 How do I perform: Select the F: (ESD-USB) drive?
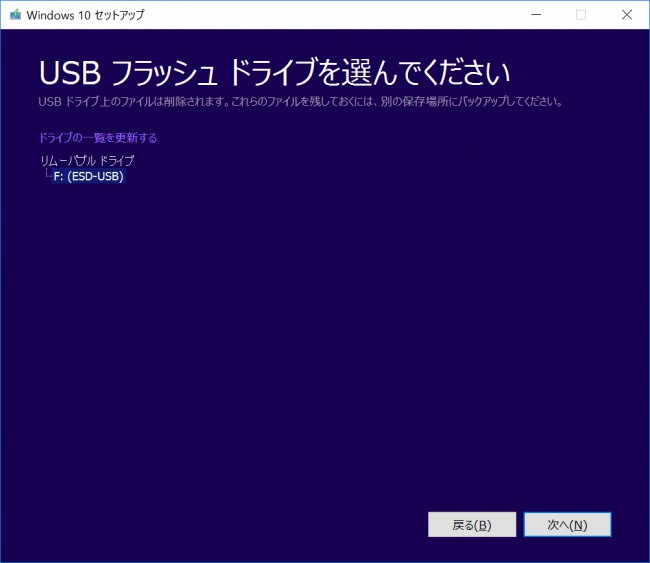(88, 176)
